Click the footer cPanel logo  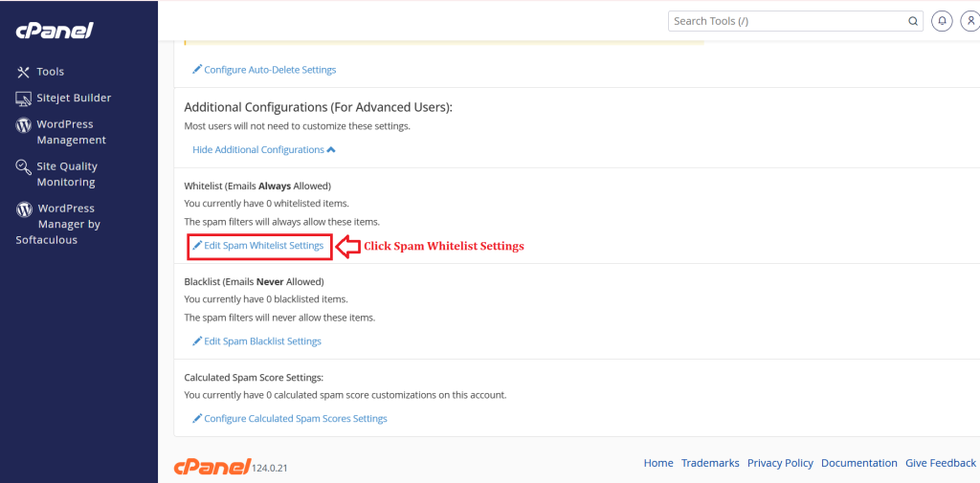tap(212, 466)
